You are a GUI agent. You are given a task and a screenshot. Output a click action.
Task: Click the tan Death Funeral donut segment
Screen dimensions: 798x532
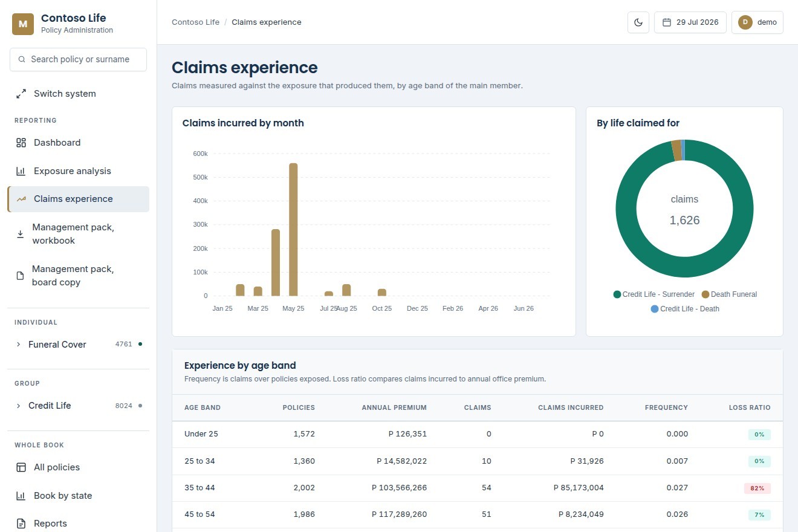(676, 151)
